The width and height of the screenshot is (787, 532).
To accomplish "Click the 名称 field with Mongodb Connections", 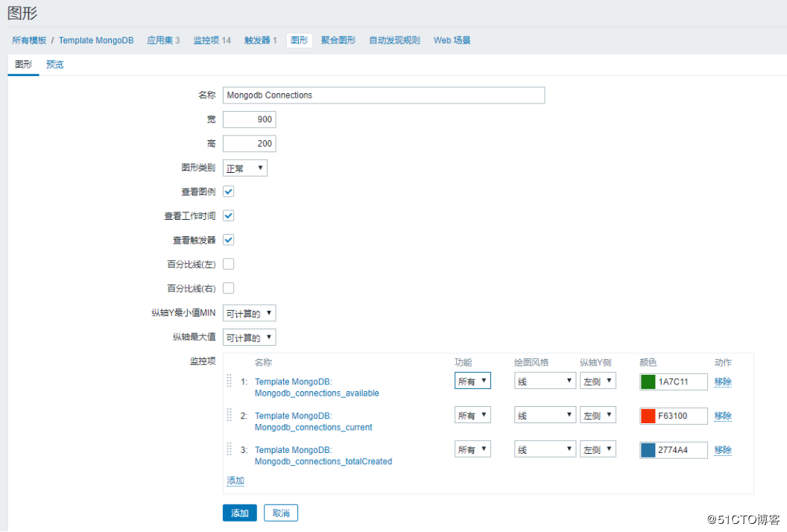I will [x=384, y=95].
